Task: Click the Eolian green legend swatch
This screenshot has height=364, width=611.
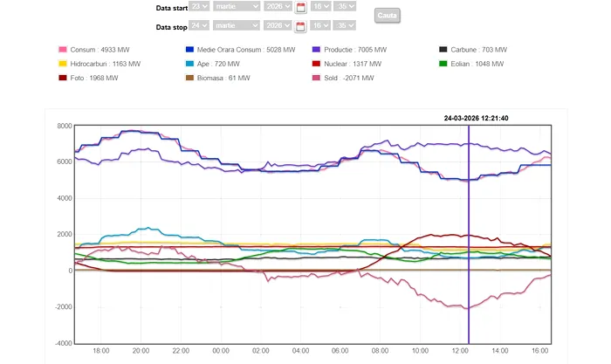Action: coord(443,64)
